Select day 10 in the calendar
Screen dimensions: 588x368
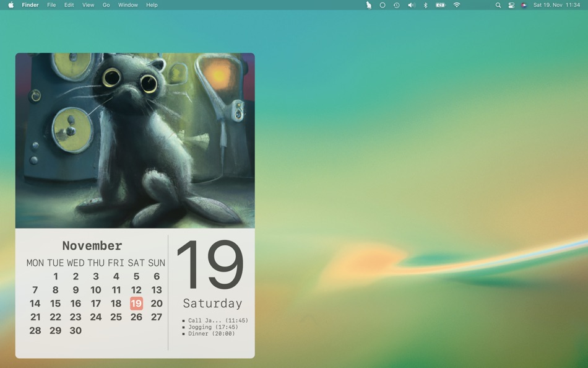(96, 290)
